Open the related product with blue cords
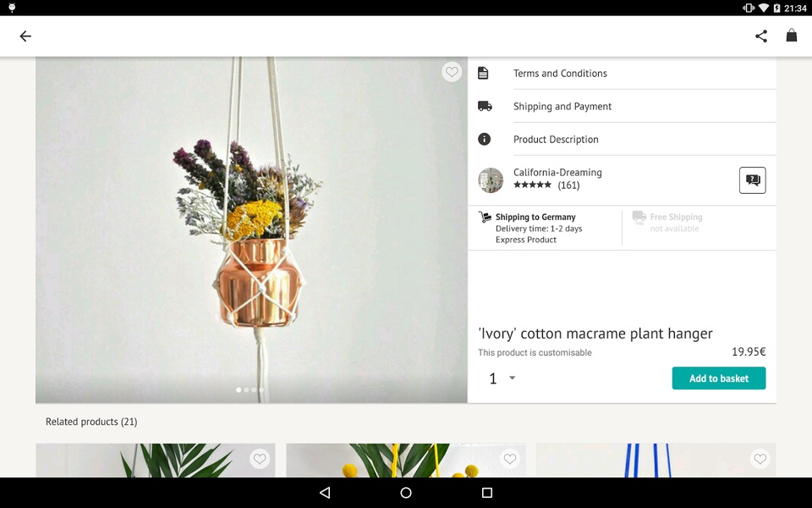This screenshot has height=508, width=812. point(656,461)
